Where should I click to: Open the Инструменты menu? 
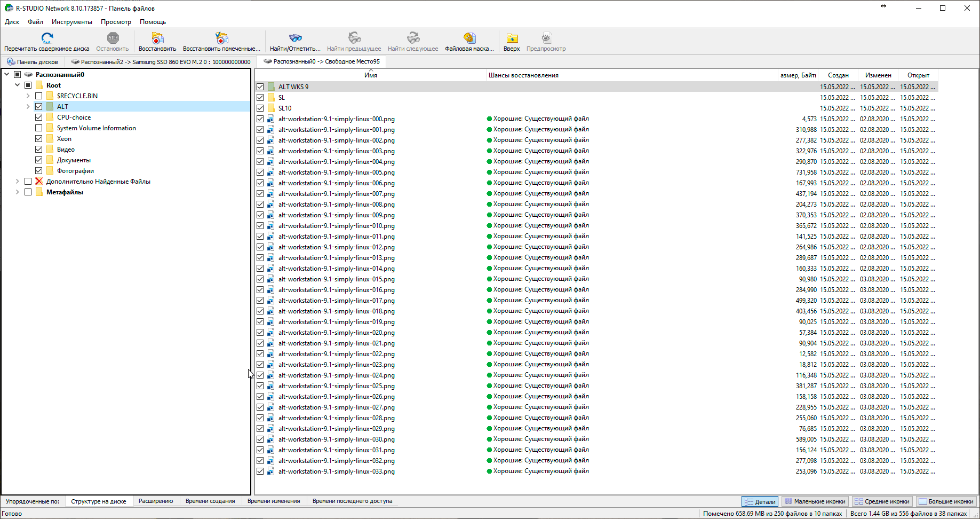(x=72, y=22)
